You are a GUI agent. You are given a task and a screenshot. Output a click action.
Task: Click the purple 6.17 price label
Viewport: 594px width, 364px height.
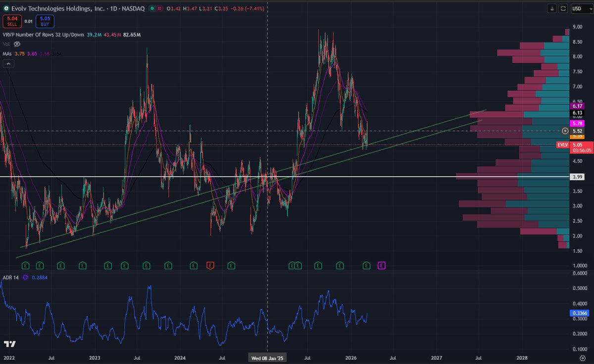point(578,106)
